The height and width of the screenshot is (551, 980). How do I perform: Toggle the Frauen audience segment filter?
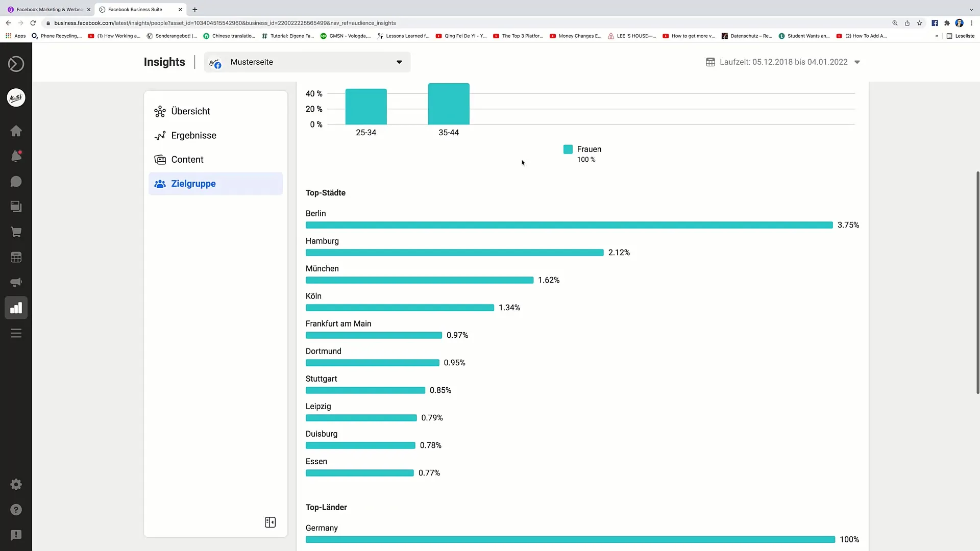[568, 148]
